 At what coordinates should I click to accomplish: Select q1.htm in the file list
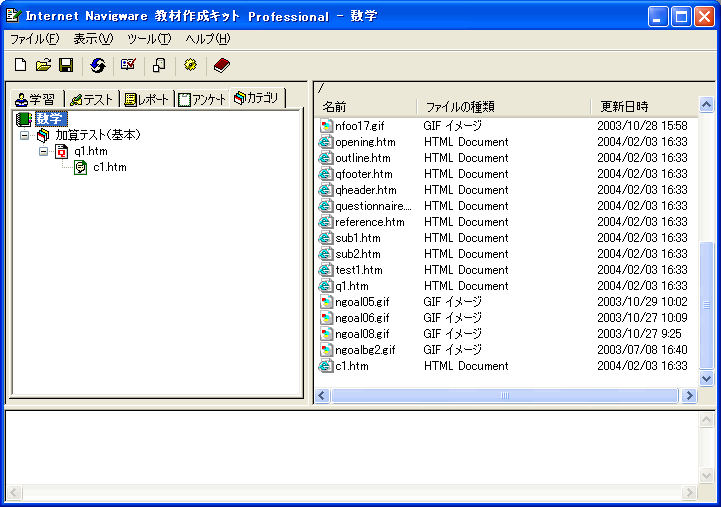tap(352, 286)
